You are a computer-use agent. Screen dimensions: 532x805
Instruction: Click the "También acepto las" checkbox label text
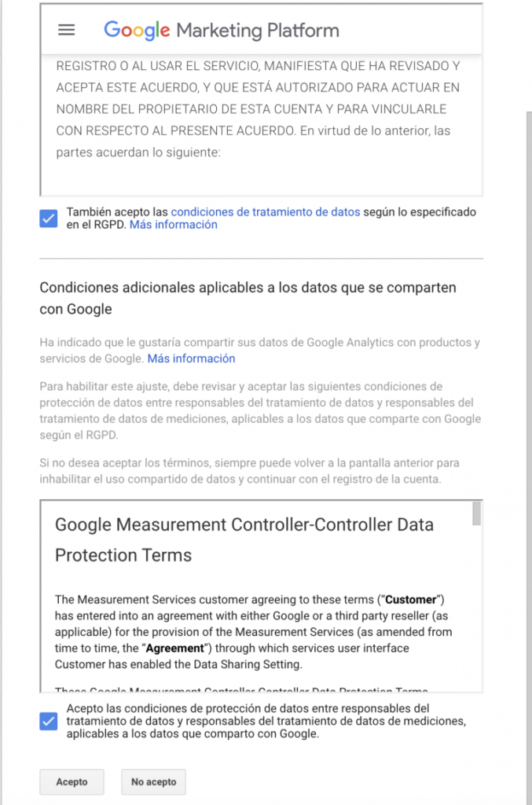(x=118, y=212)
